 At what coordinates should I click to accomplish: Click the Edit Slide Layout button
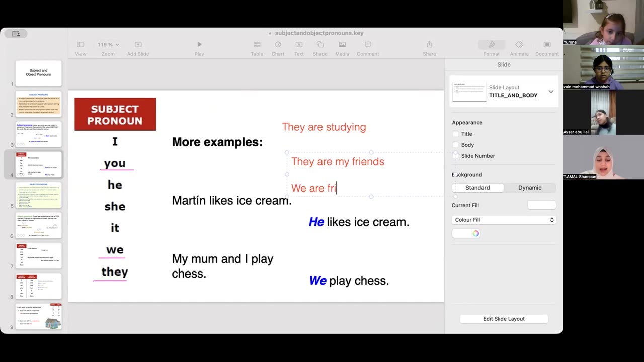click(504, 319)
